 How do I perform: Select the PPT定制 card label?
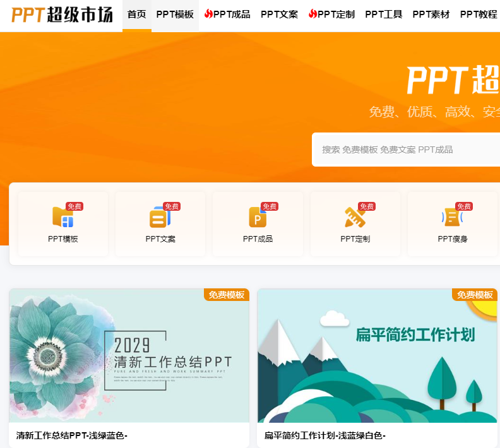[355, 239]
